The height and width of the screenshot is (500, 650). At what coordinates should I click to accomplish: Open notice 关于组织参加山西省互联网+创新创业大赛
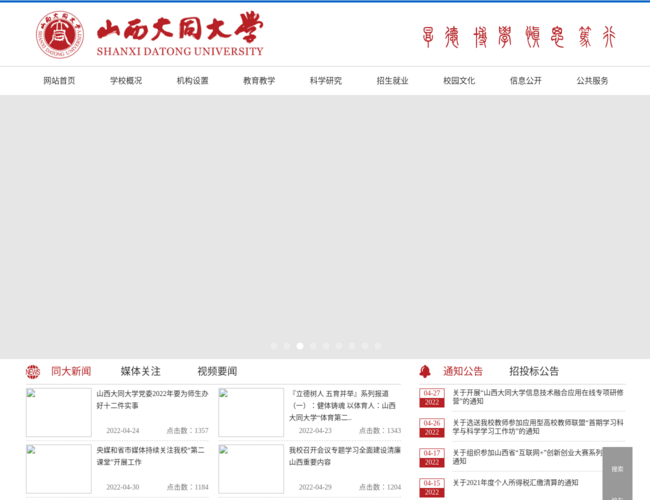click(527, 456)
